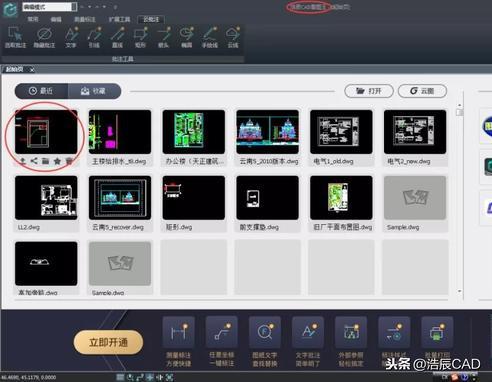Activate the 矩形 rectangle annotation tool
This screenshot has width=492, height=382.
pyautogui.click(x=140, y=37)
